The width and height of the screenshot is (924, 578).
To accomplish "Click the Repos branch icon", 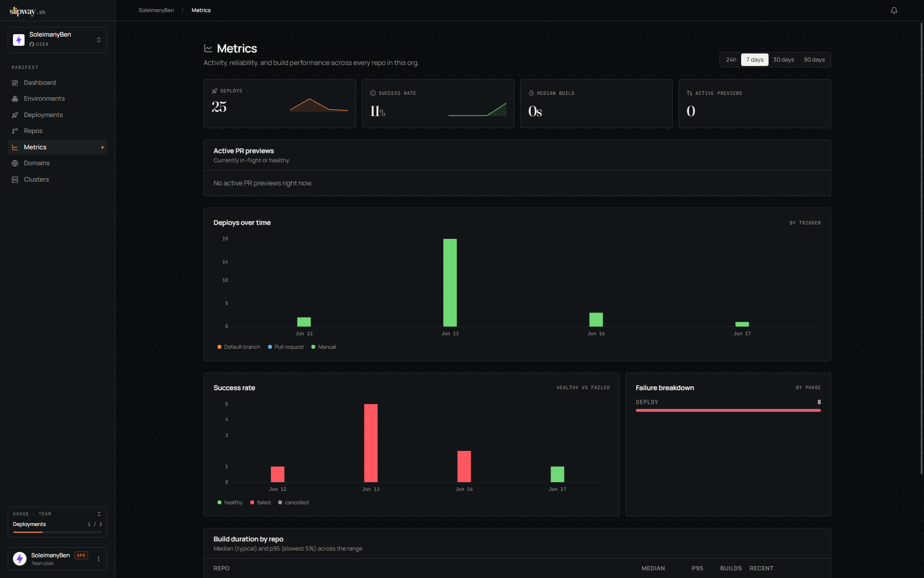I will coord(15,131).
